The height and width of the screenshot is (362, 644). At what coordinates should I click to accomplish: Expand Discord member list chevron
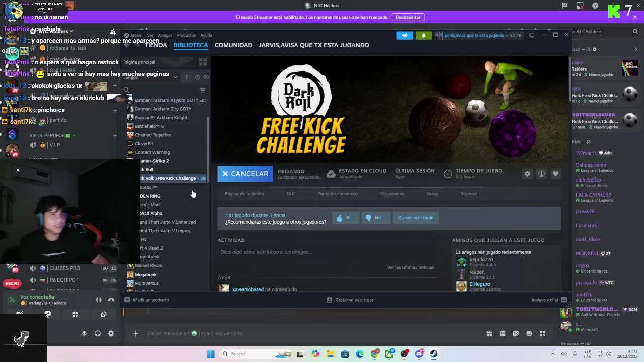click(x=636, y=49)
